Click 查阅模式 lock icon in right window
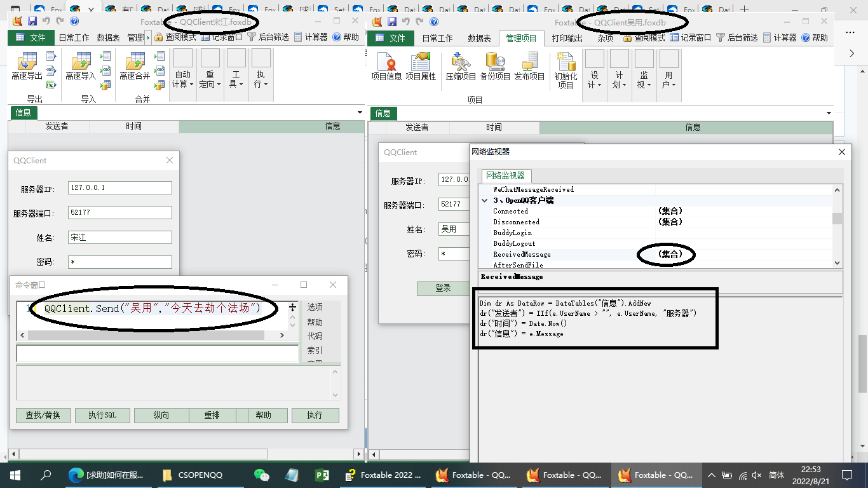Viewport: 868px width, 488px height. click(x=627, y=37)
